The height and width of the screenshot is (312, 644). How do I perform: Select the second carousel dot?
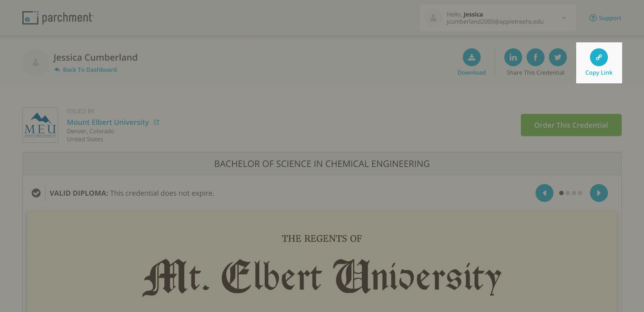pos(568,193)
